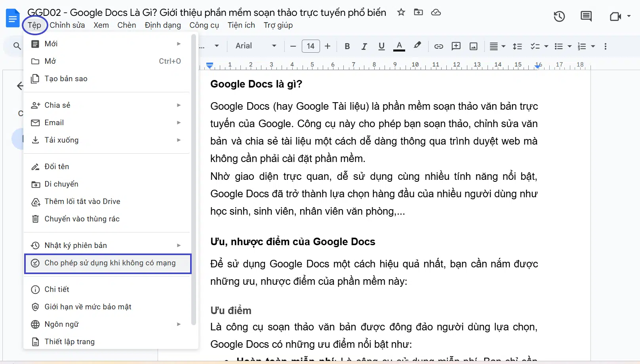Viewport: 640px width, 364px height.
Task: Add a comment using the toolbar icon
Action: (x=456, y=46)
